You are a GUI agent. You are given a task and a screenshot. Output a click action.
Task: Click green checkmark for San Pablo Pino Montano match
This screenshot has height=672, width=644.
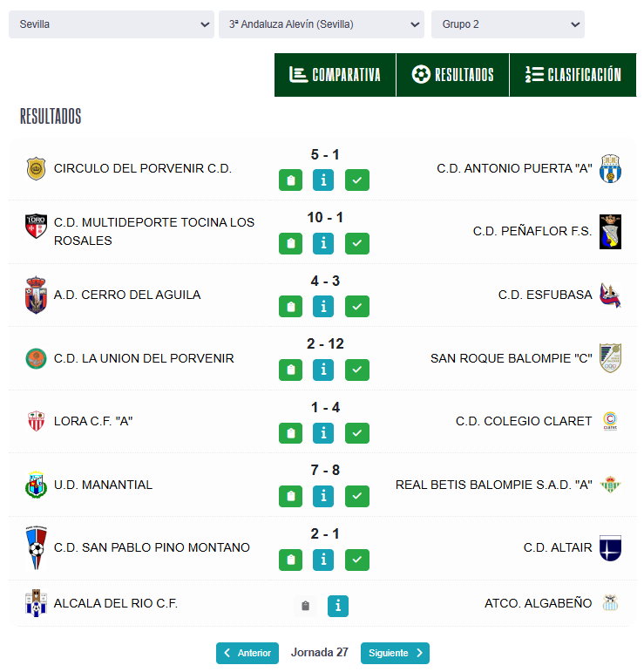pos(356,560)
